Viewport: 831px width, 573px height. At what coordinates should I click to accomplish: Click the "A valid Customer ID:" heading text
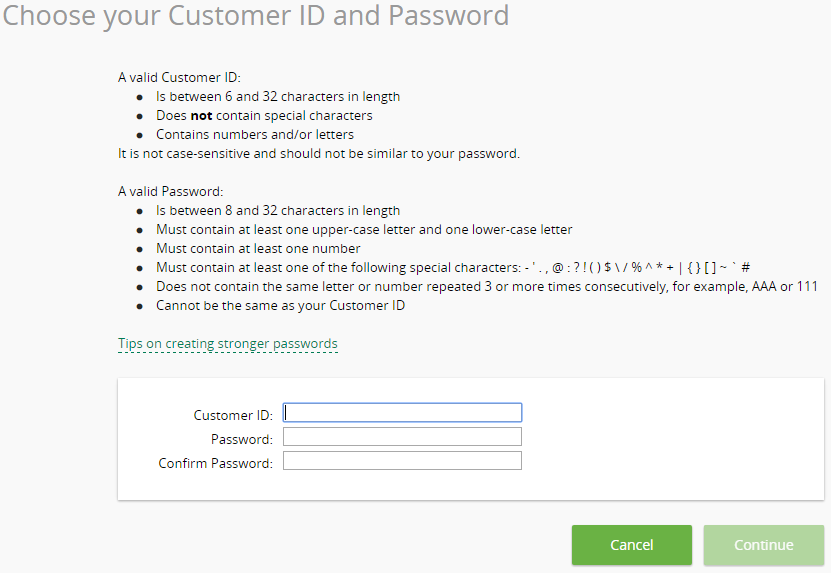[x=179, y=77]
